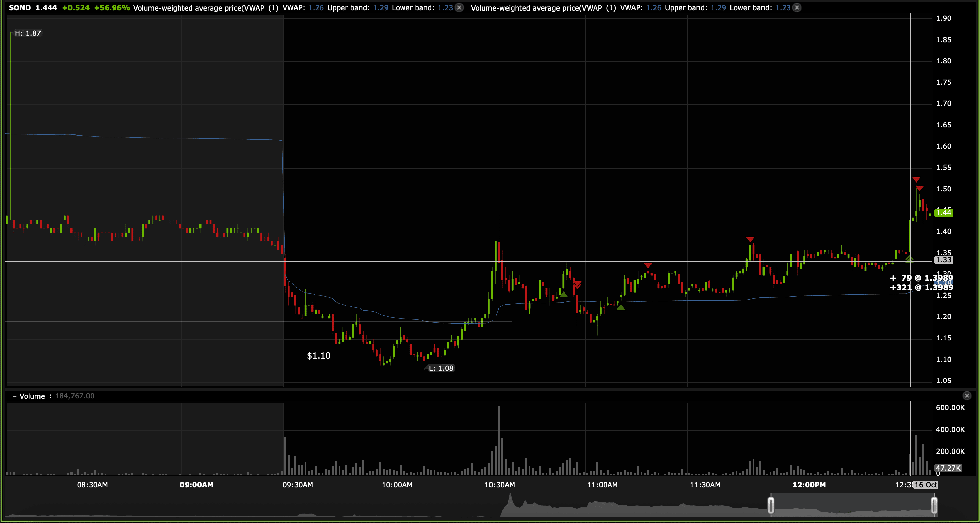Click the 16 Oct date label on the time axis
Screen dimensions: 980x523
point(926,485)
